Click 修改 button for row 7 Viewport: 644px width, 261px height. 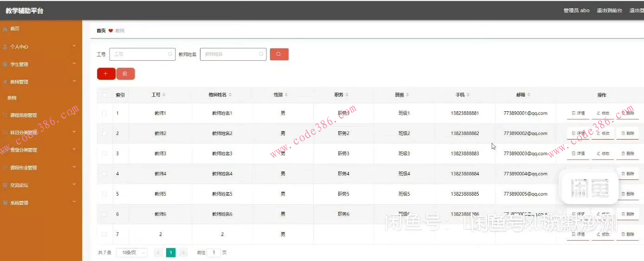click(603, 235)
